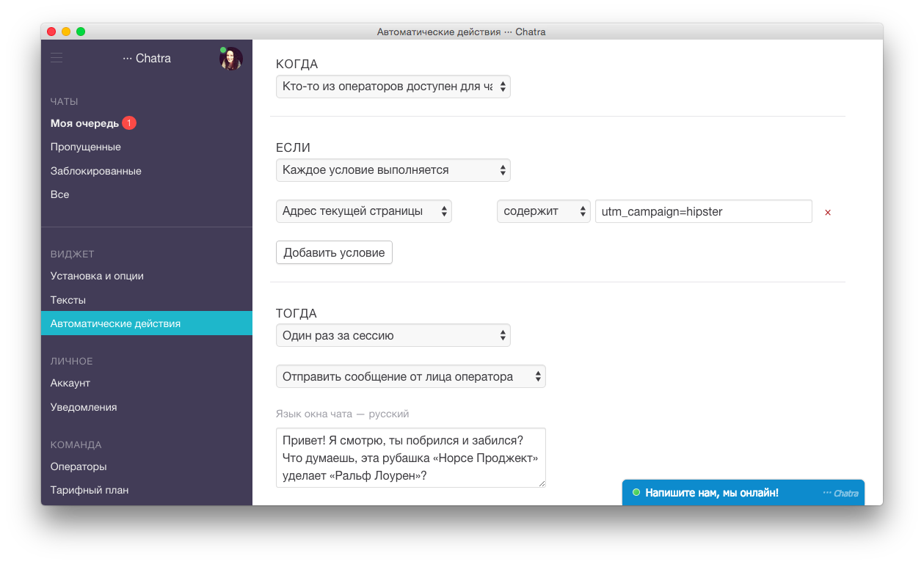Remove the condition with red X
The height and width of the screenshot is (564, 924).
click(x=828, y=213)
